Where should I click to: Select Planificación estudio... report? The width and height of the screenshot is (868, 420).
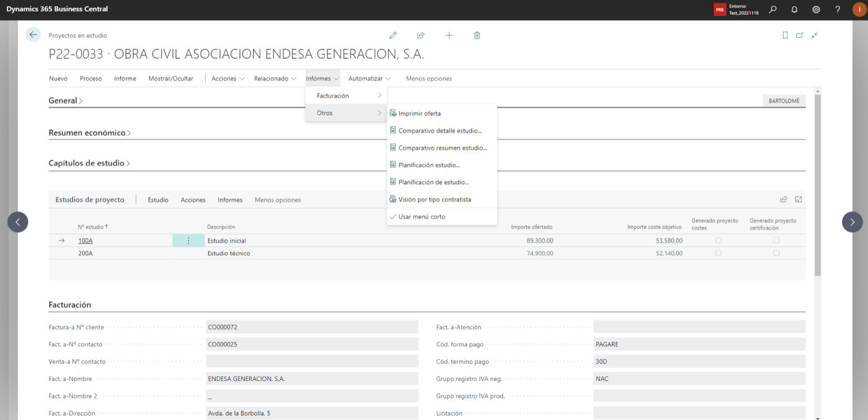coord(441,165)
